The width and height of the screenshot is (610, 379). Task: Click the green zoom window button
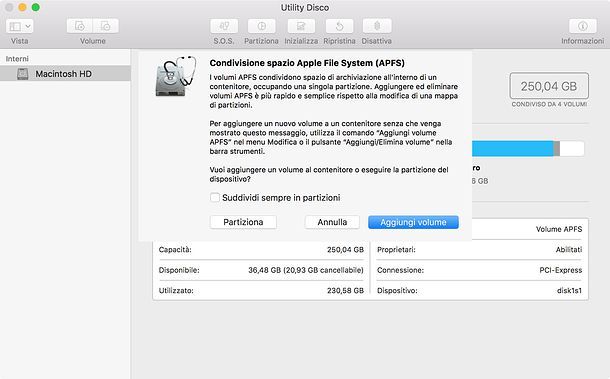[35, 7]
